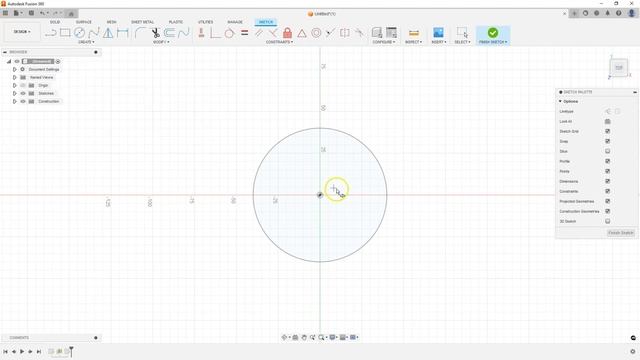Viewport: 640px width, 360px height.
Task: Apply the Parallel constraint
Action: (x=258, y=33)
